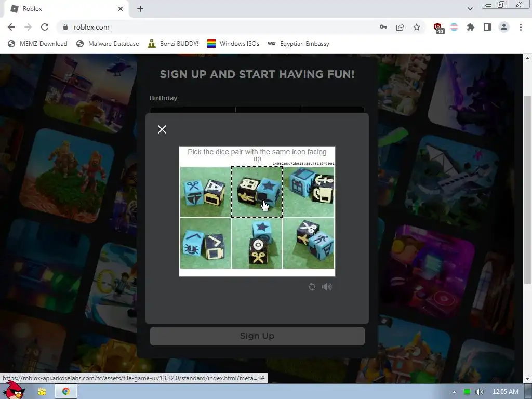Switch to the Roblox tab
Viewport: 532px width, 399px height.
click(66, 9)
